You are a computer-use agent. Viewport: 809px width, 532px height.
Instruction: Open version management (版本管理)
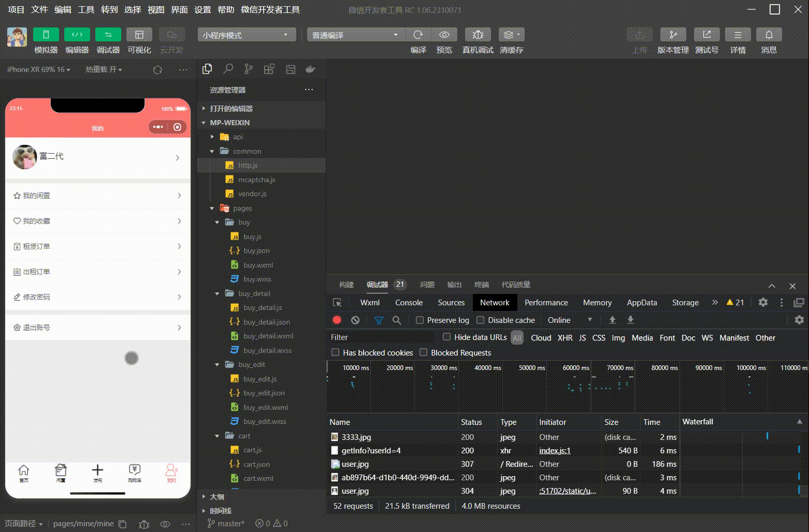(x=673, y=35)
